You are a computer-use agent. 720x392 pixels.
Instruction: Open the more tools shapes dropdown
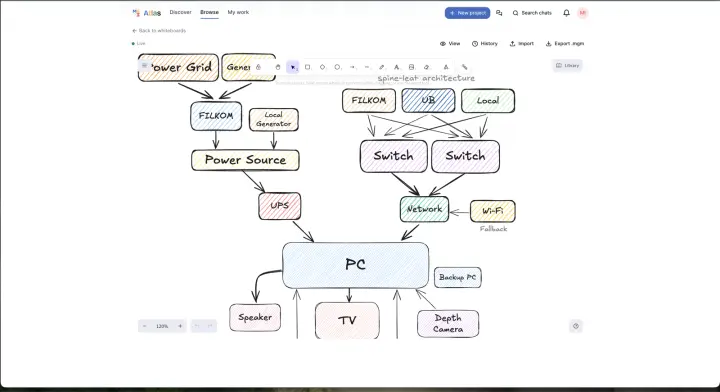[x=446, y=67]
